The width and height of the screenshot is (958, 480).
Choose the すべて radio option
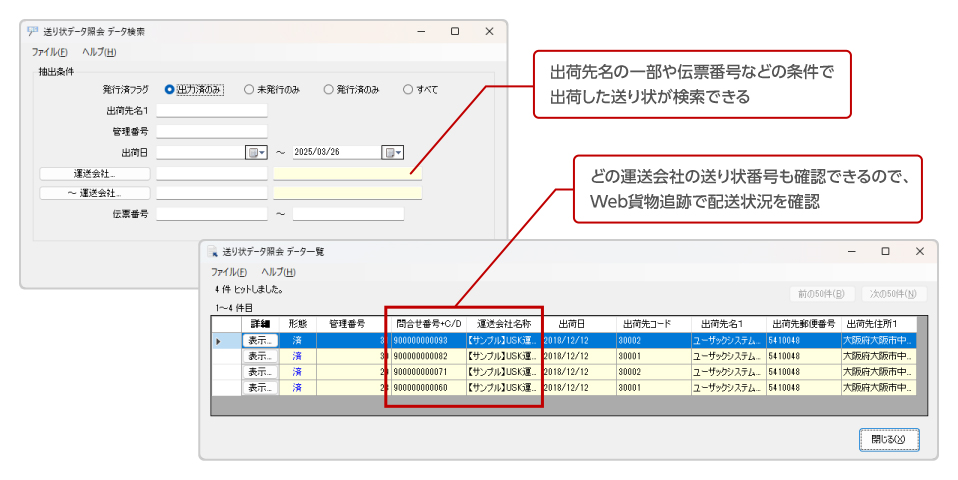tap(408, 90)
